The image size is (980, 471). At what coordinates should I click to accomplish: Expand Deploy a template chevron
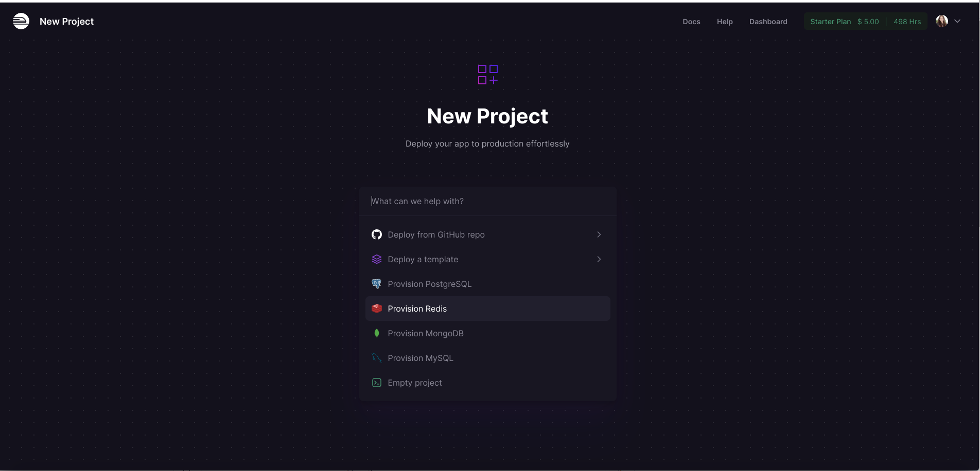(x=599, y=259)
